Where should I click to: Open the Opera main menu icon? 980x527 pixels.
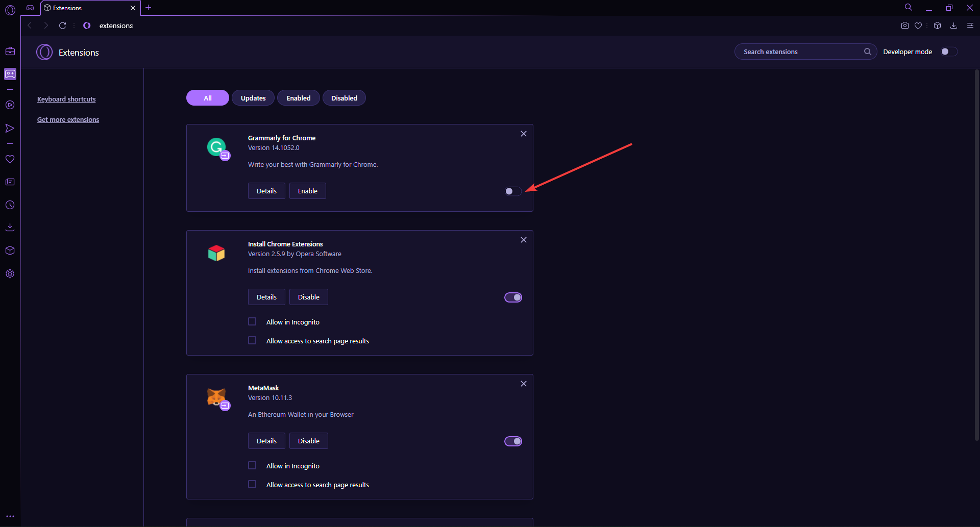click(10, 9)
